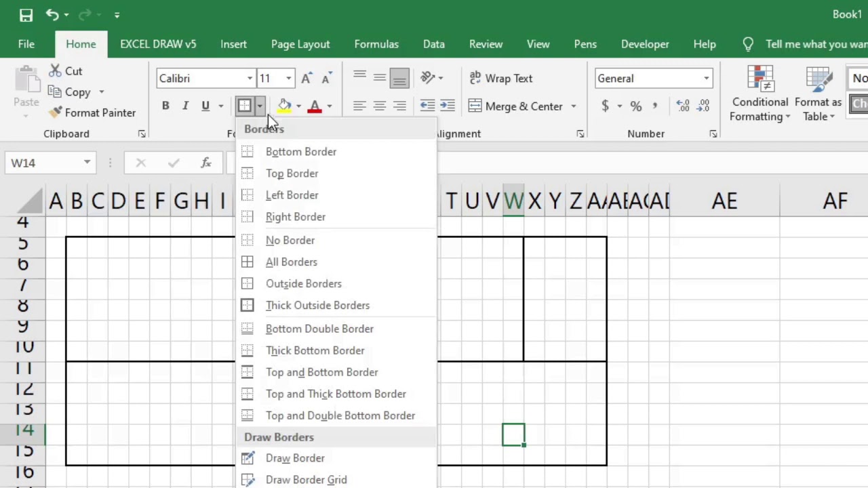Click the Center alignment icon

(380, 106)
